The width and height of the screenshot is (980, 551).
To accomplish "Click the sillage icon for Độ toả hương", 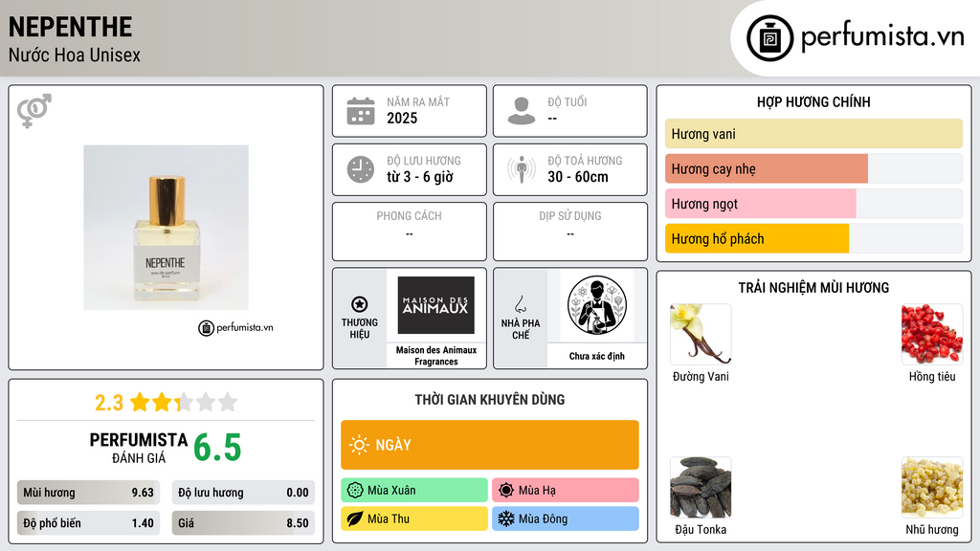I will (522, 169).
